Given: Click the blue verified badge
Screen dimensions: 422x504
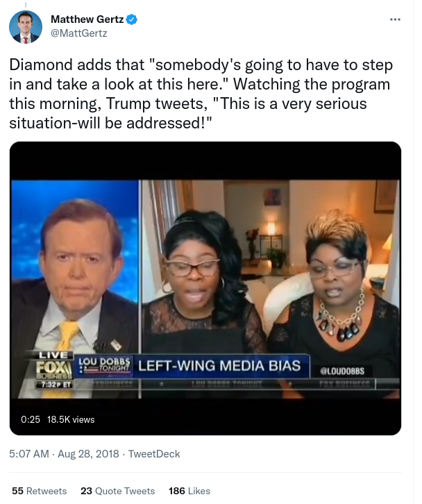Looking at the screenshot, I should coord(131,19).
